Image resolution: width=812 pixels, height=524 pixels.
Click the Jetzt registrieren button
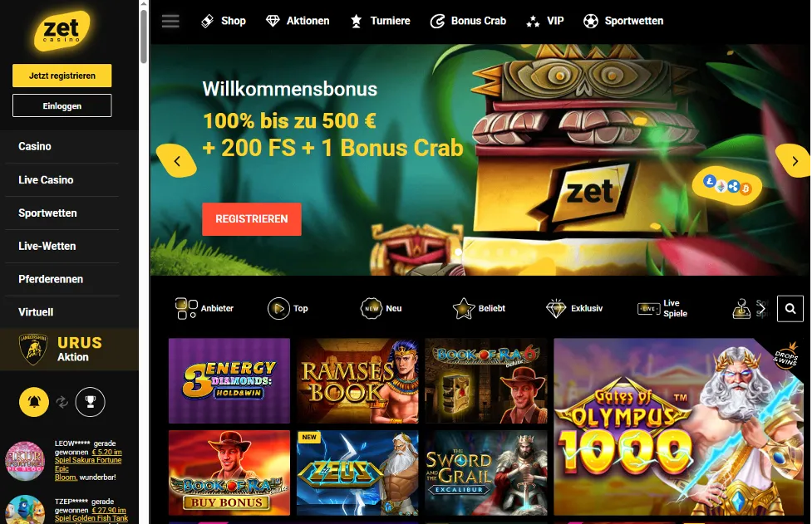pos(62,76)
